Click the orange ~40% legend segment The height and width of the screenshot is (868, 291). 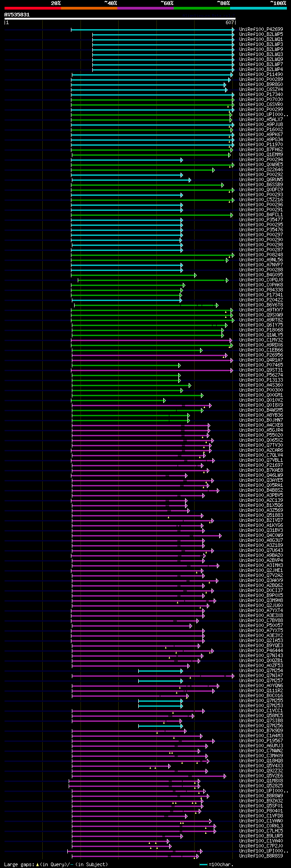[x=89, y=8]
